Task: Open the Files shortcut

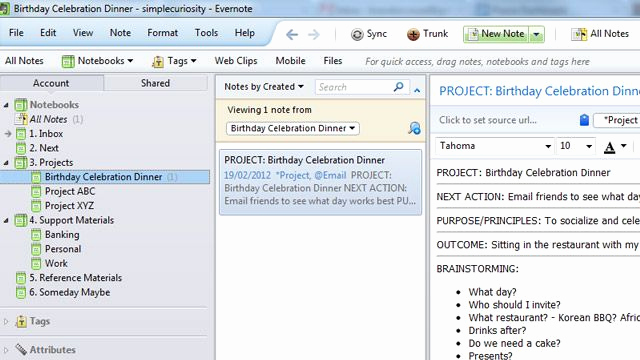Action: [333, 61]
